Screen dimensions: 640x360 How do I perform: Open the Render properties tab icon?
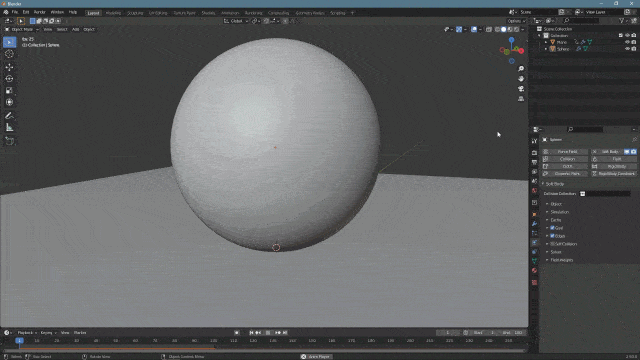pyautogui.click(x=534, y=153)
